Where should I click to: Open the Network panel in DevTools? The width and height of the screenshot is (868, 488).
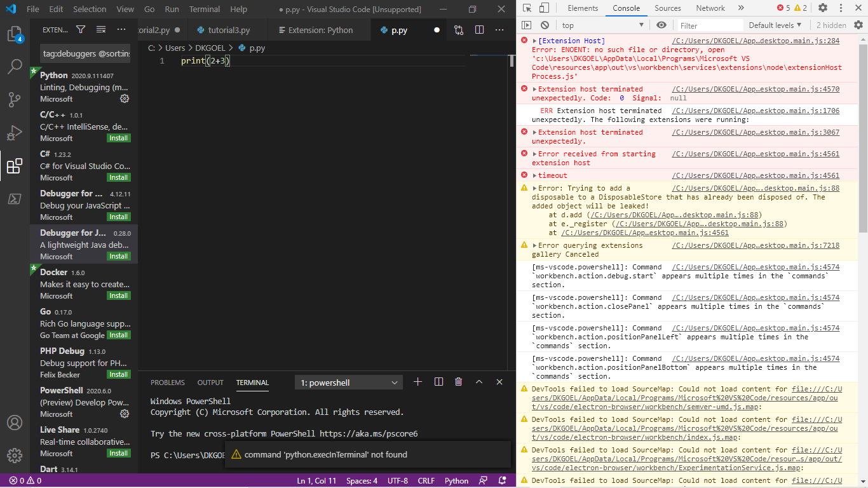click(710, 8)
